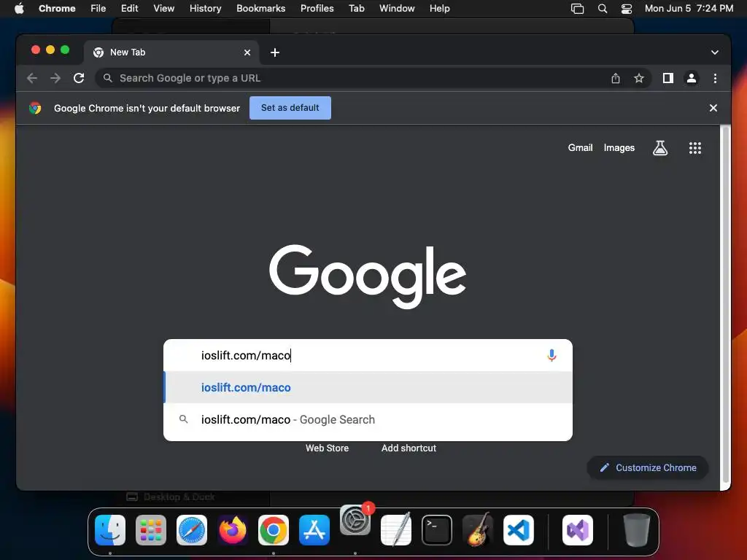Open Control Center in menu bar
747x560 pixels.
pos(627,9)
